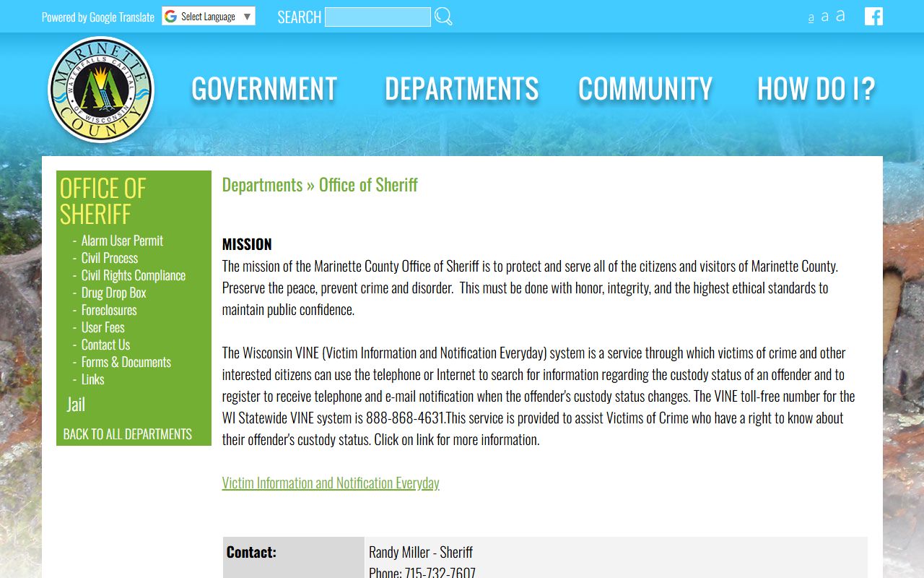The width and height of the screenshot is (924, 578).
Task: Click Back to All Departments
Action: 128,434
